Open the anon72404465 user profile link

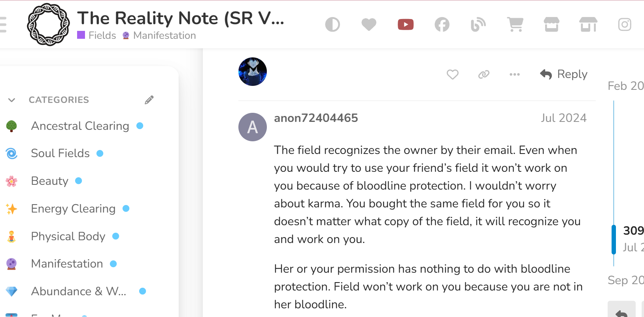click(316, 118)
